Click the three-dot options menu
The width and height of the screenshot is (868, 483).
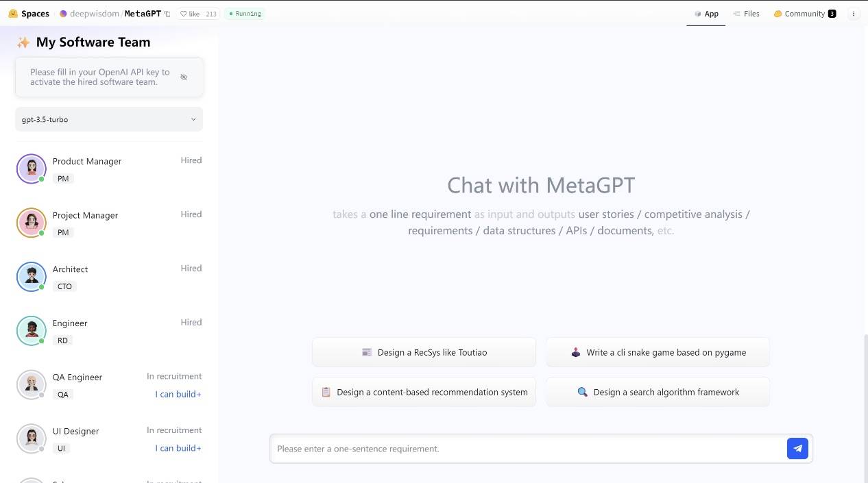854,13
